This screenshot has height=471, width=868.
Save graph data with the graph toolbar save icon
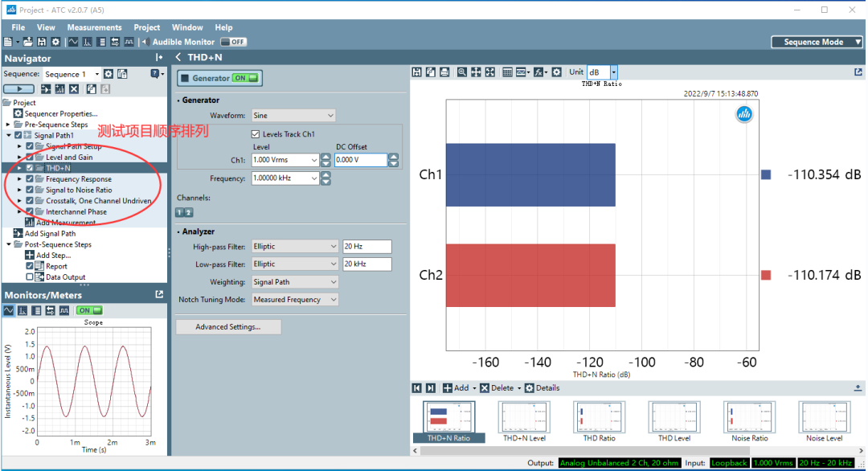(417, 72)
